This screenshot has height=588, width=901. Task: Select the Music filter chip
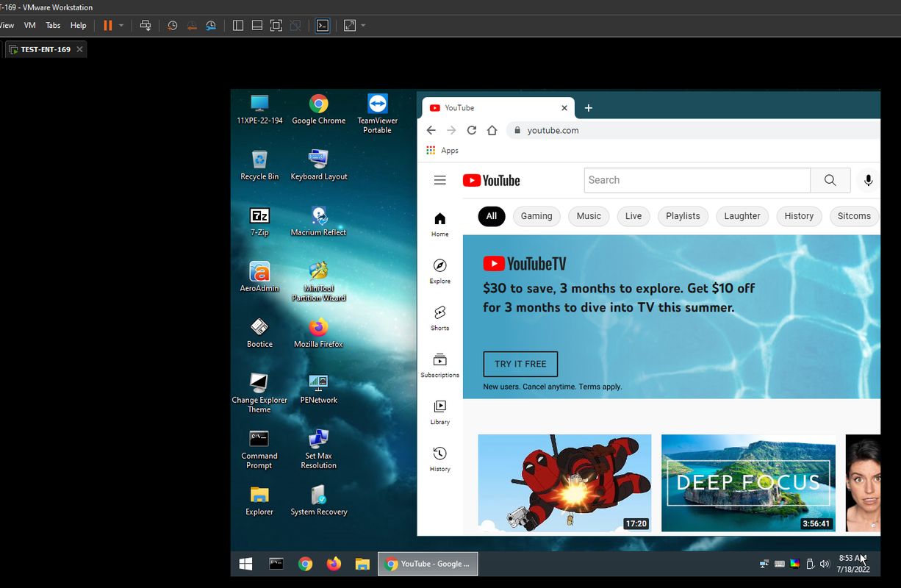[589, 216]
